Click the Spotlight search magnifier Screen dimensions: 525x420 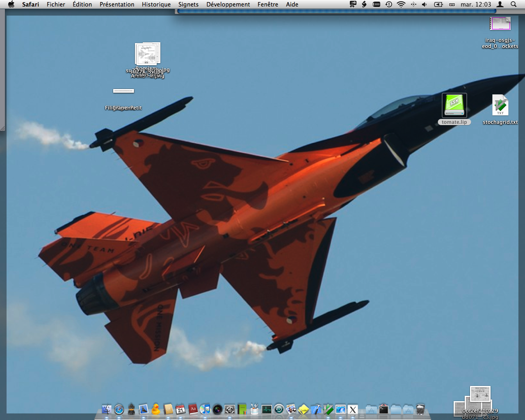coord(514,5)
